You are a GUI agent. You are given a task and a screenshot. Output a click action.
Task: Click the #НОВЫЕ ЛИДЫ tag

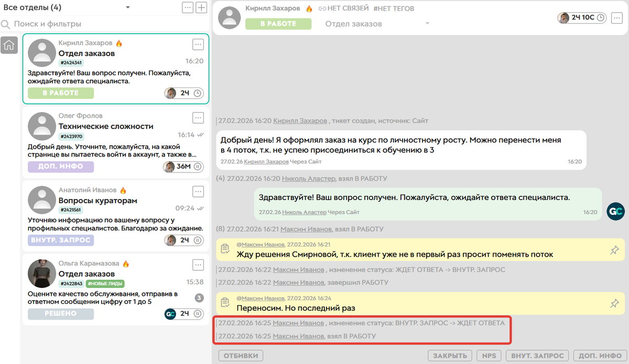[105, 284]
